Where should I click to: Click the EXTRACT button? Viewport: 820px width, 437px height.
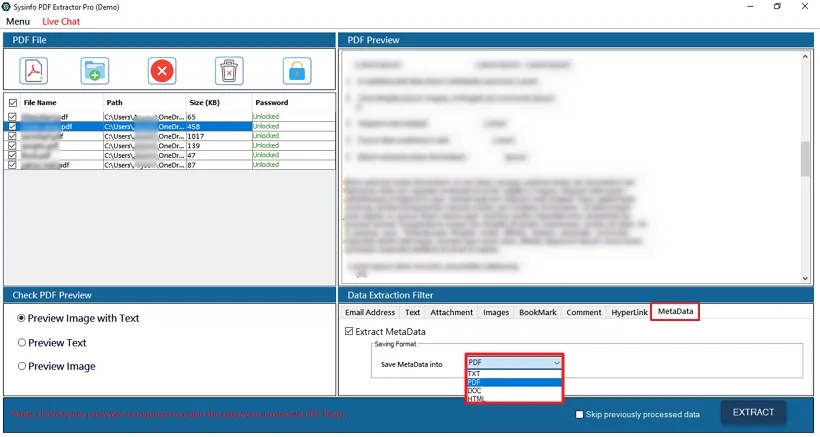[753, 412]
